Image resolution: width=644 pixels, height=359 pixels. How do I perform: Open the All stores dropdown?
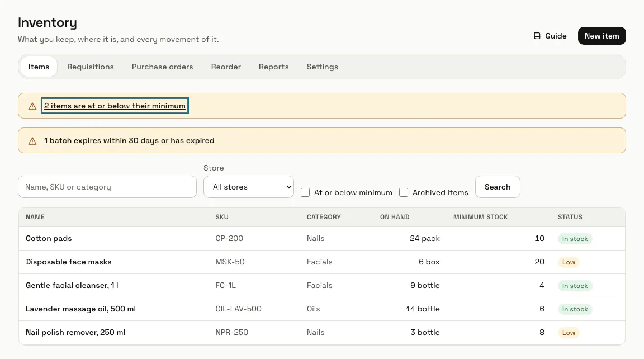pos(248,187)
